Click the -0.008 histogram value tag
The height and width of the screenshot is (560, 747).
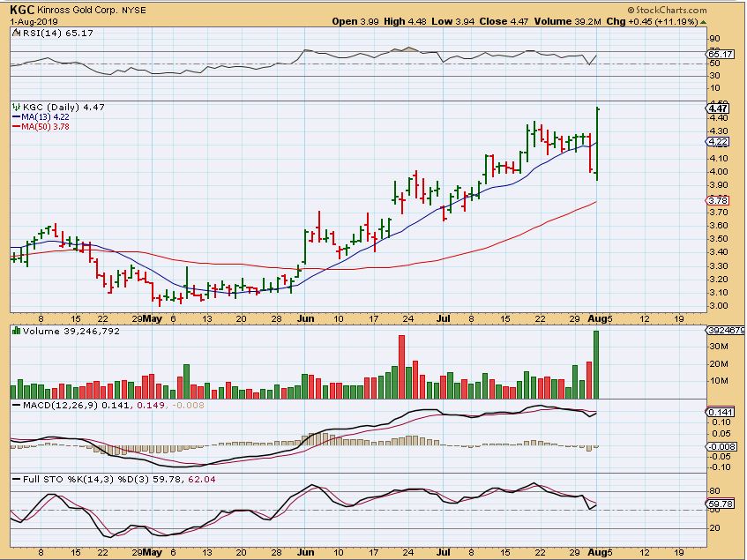[722, 446]
